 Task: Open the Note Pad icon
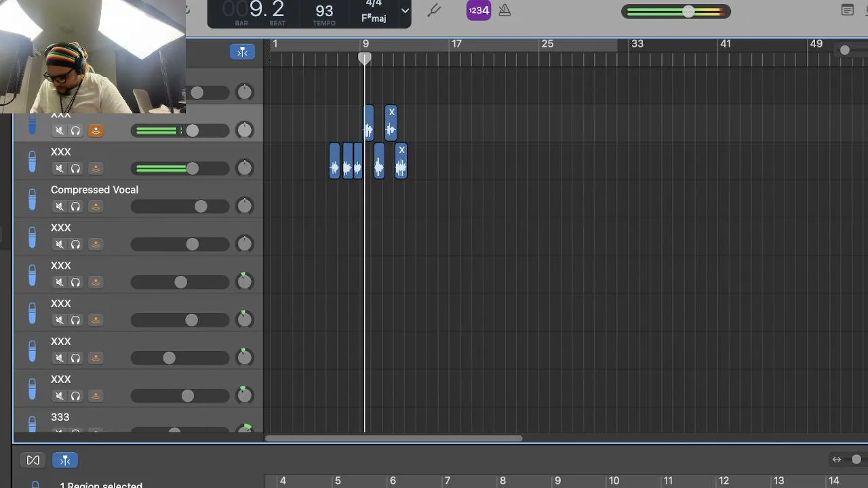(x=848, y=10)
